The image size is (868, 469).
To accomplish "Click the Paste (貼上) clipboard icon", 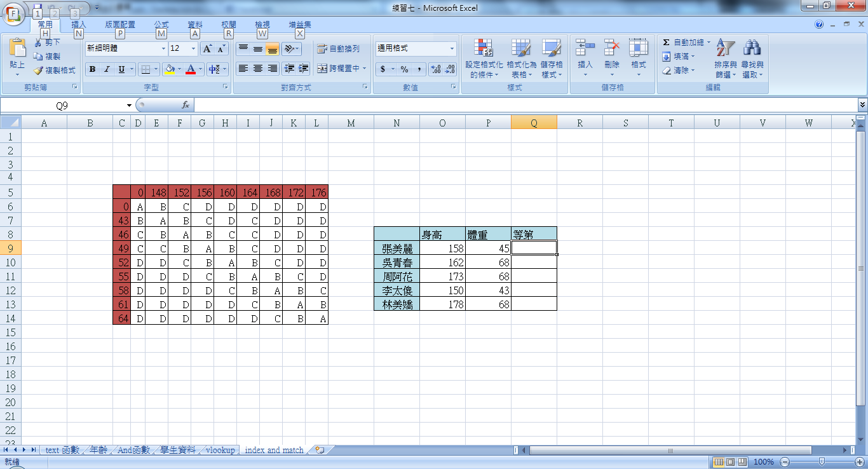I will pyautogui.click(x=17, y=50).
